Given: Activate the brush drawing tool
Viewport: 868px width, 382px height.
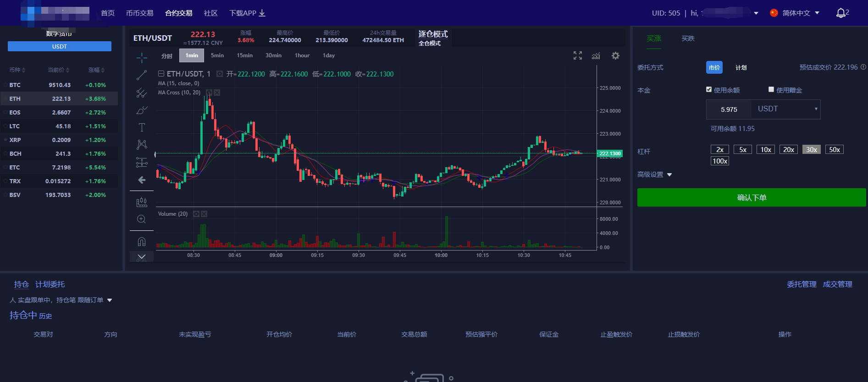Looking at the screenshot, I should click(142, 110).
